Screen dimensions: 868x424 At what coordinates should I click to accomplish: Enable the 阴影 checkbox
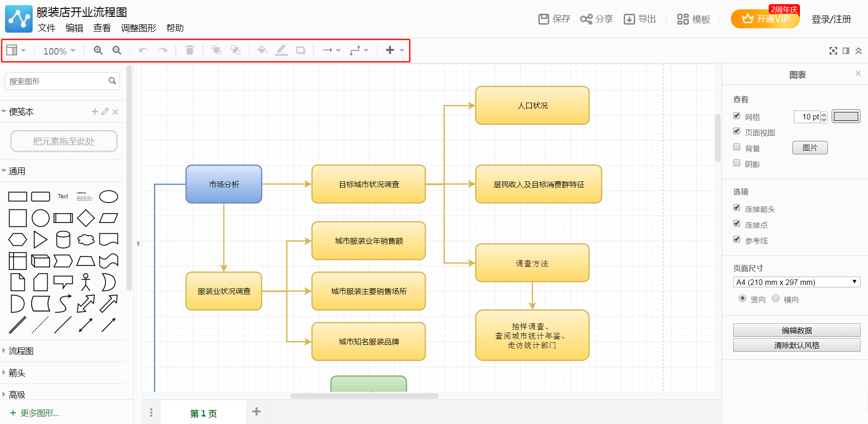point(736,163)
